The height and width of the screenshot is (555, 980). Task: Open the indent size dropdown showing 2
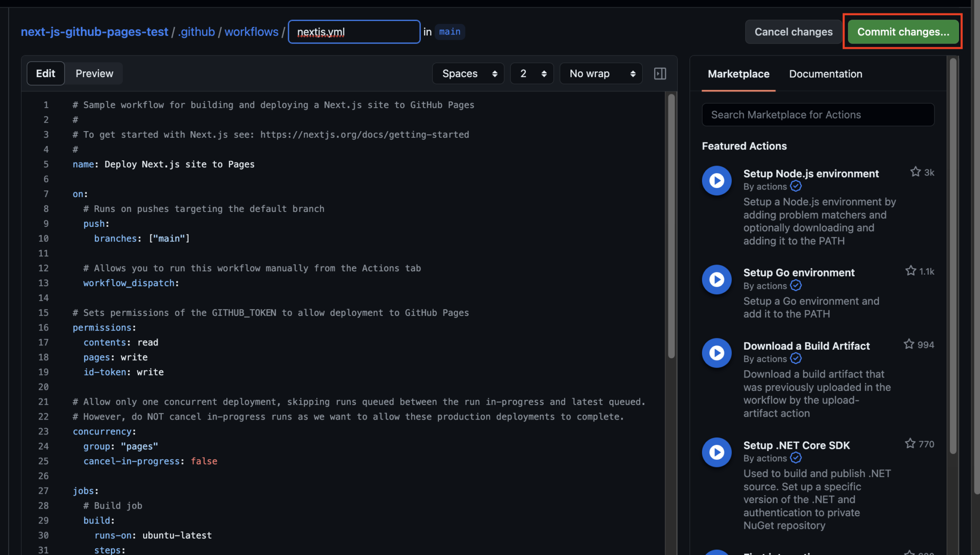coord(532,73)
